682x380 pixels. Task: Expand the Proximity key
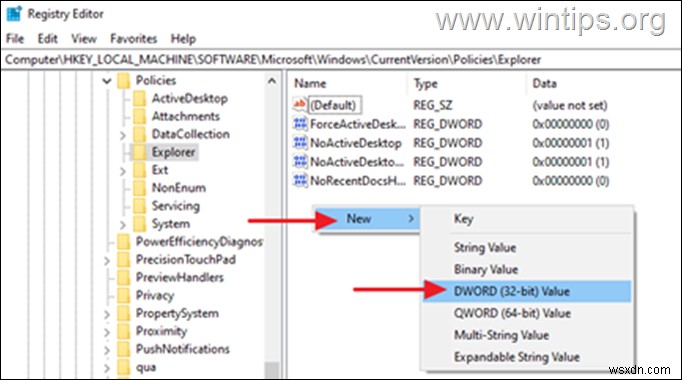pos(107,332)
